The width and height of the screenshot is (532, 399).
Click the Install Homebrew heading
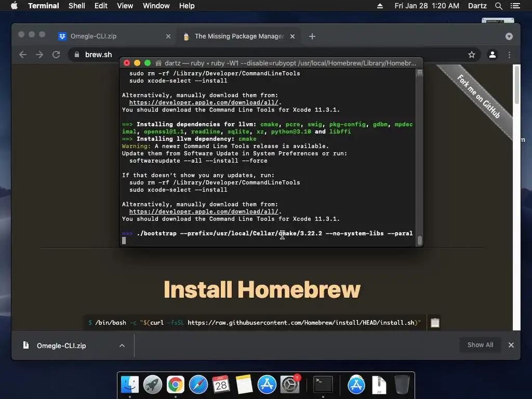[x=262, y=289]
